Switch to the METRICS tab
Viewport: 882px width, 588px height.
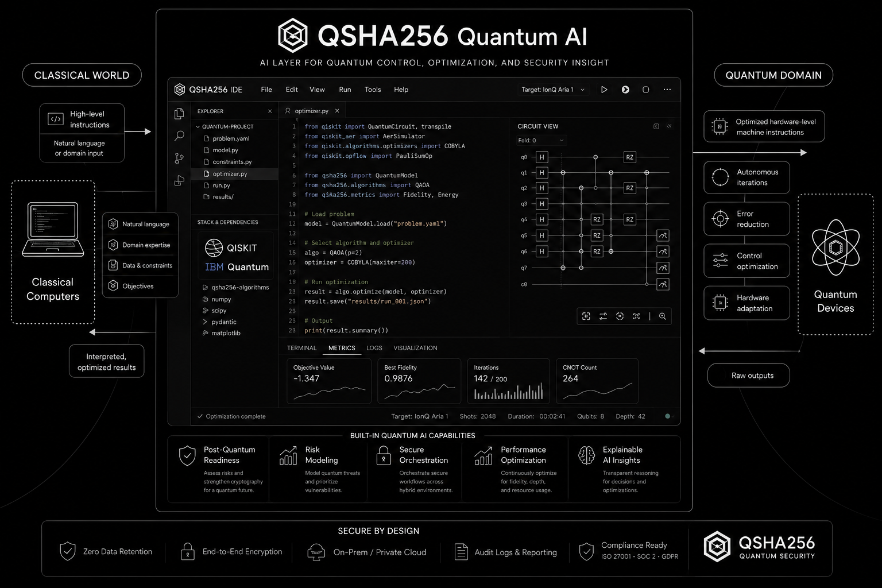coord(342,348)
